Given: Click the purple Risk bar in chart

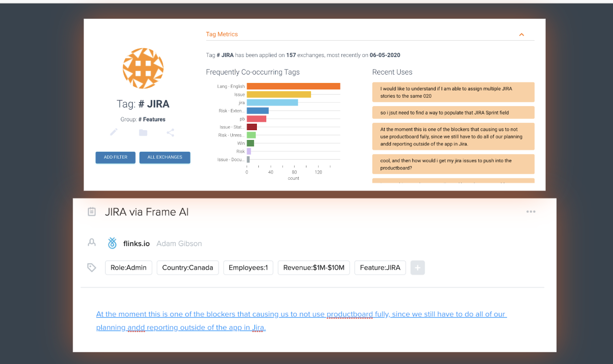Looking at the screenshot, I should coord(249,151).
